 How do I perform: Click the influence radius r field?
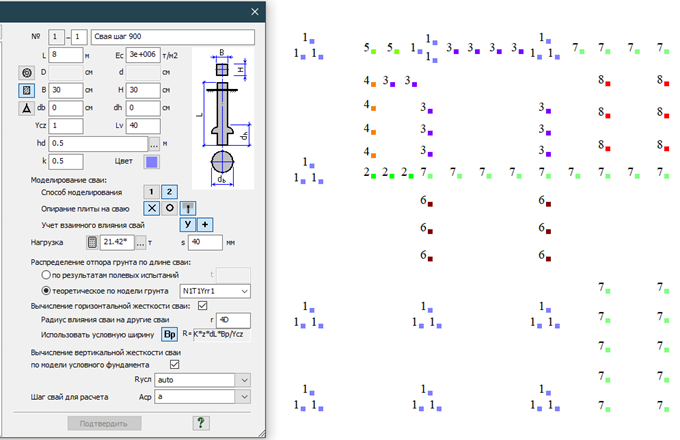tap(233, 320)
